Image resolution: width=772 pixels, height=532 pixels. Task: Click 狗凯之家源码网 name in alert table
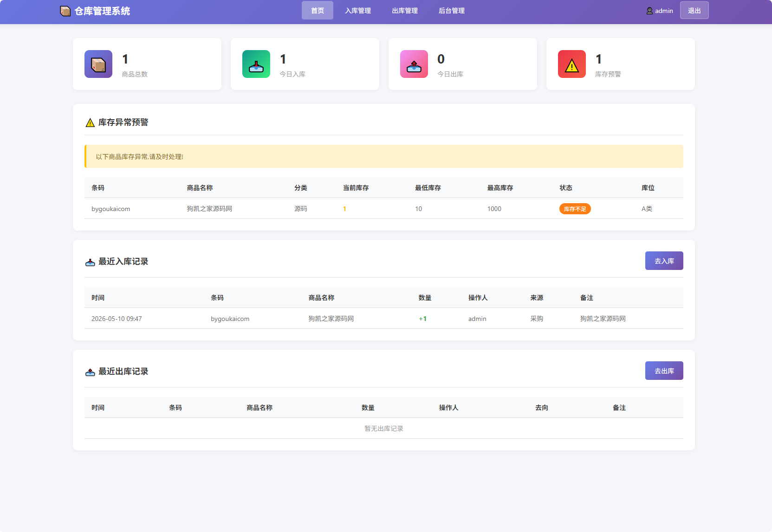[209, 209]
